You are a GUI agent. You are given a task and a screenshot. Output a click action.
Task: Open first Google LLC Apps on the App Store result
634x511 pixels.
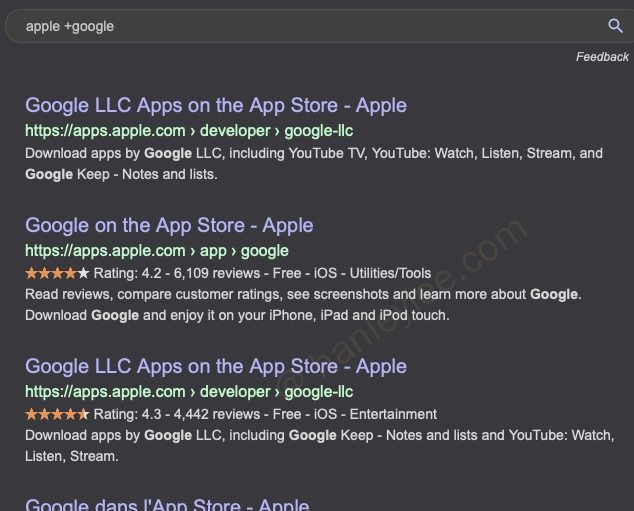(216, 106)
